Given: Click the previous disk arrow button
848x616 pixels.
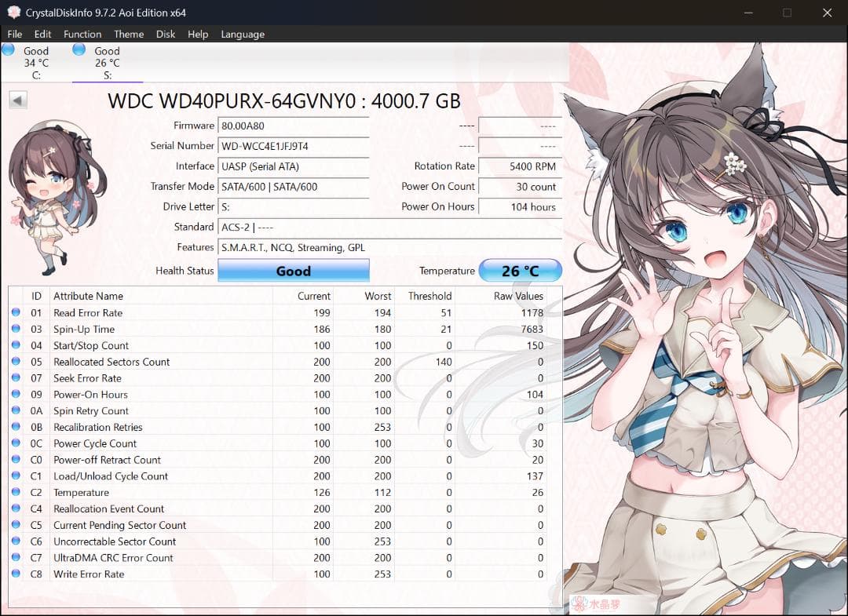Looking at the screenshot, I should pos(18,100).
